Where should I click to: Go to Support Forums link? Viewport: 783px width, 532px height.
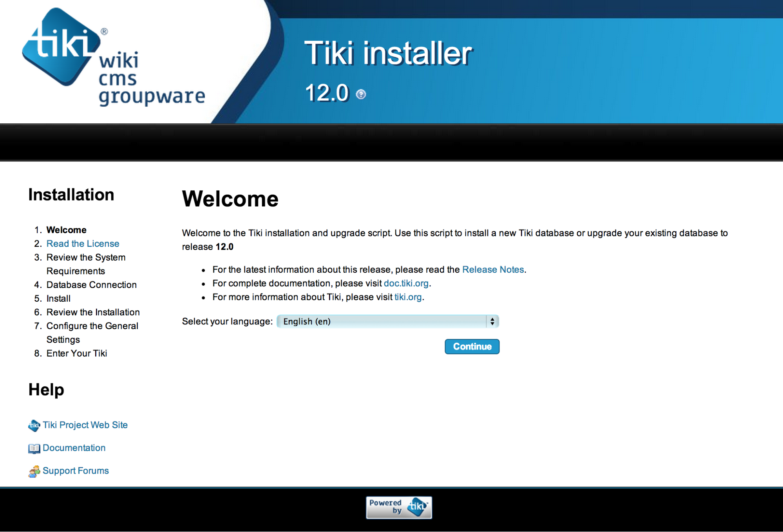[76, 470]
